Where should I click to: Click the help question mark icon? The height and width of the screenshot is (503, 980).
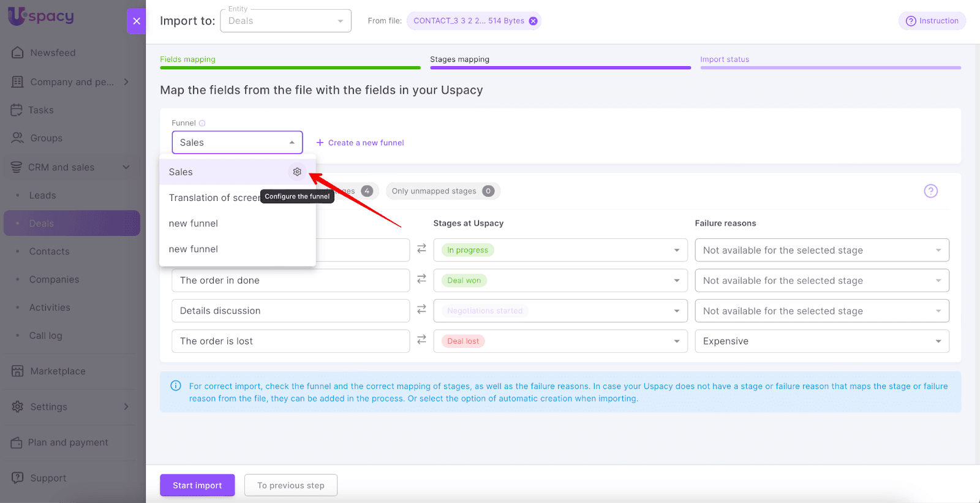click(930, 191)
